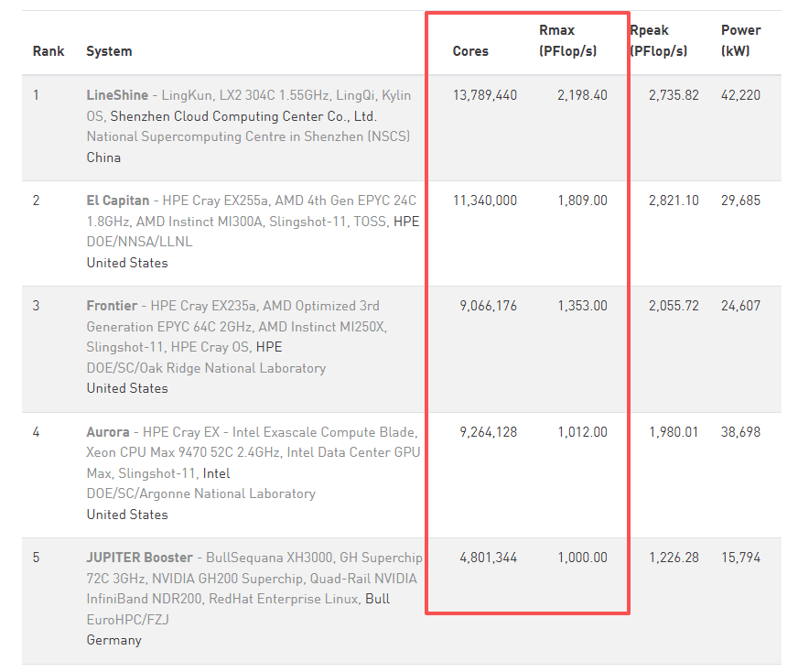The width and height of the screenshot is (809, 672).
Task: Click DOE/SC/Argonne National Laboratory link
Action: 200,494
